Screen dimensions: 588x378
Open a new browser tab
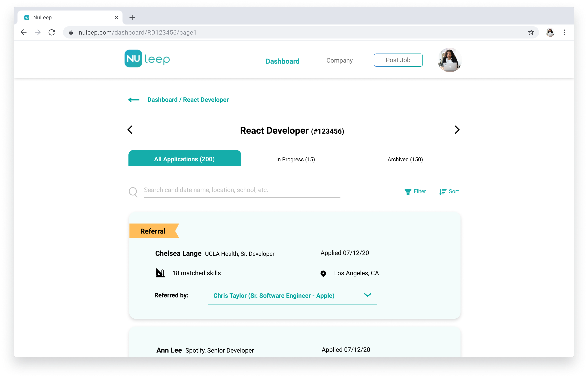[x=132, y=17]
